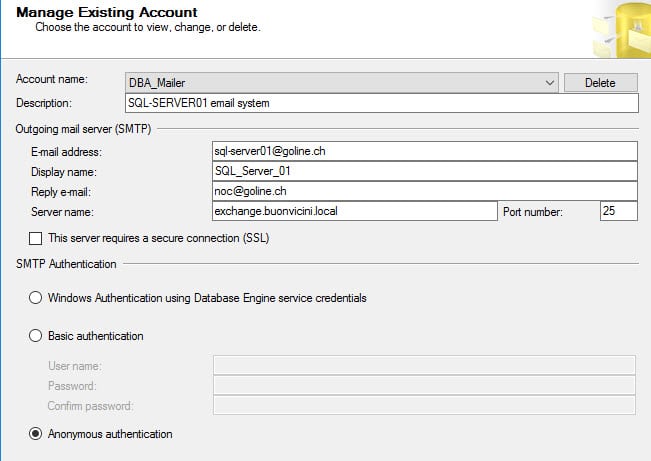Click the 'Account name:' label
Screen dimensions: 651x461
(x=51, y=79)
